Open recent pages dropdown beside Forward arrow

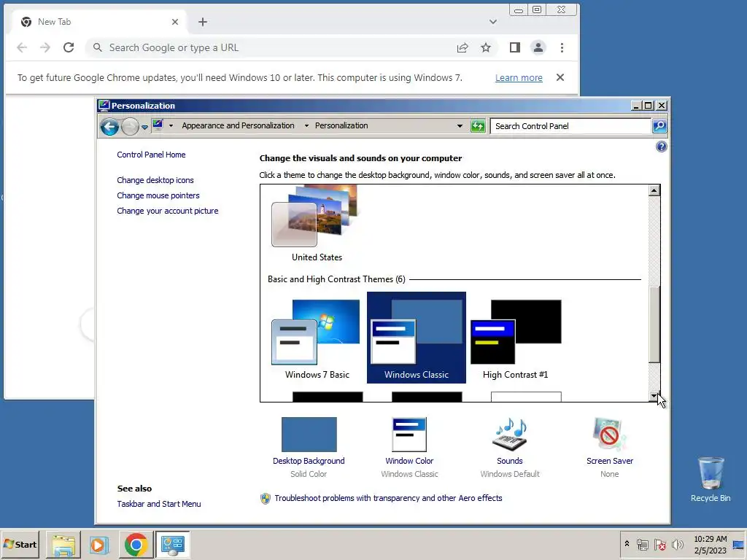144,127
